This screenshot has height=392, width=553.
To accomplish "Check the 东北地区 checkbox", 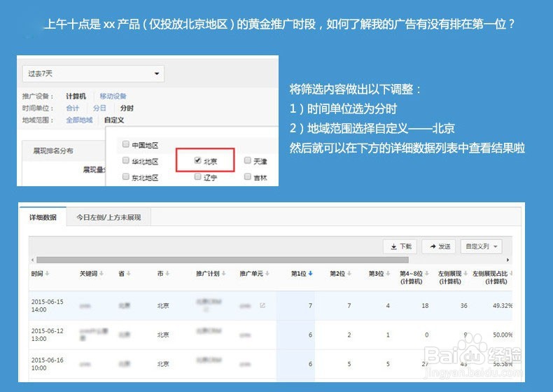I will tap(125, 176).
